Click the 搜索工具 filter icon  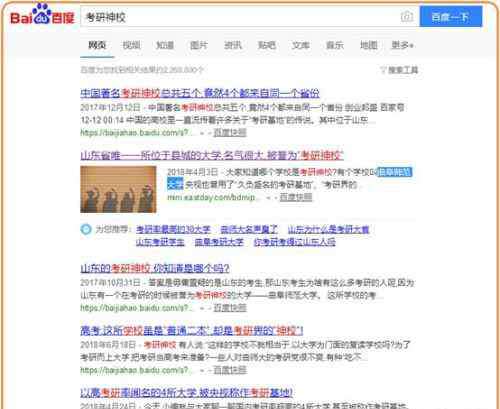pos(383,70)
